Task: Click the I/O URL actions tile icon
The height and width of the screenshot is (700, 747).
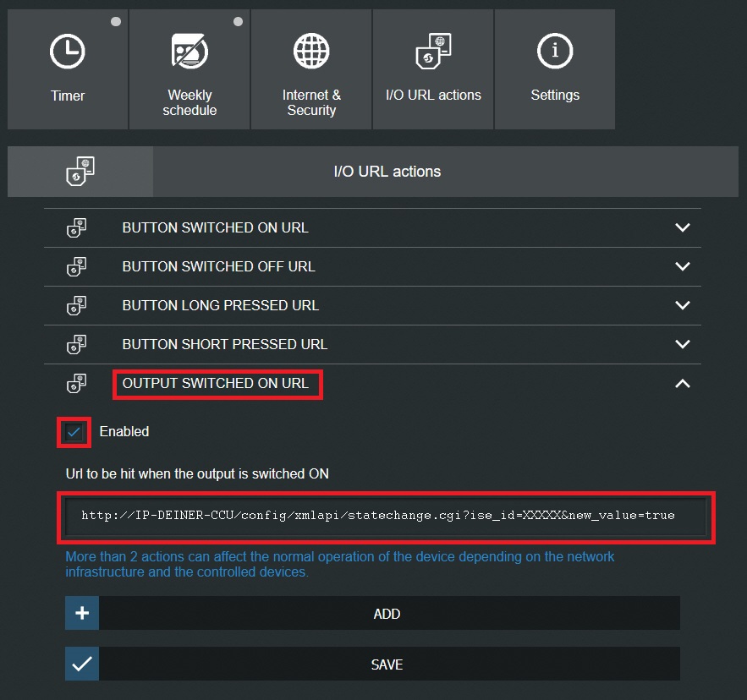Action: click(x=433, y=52)
